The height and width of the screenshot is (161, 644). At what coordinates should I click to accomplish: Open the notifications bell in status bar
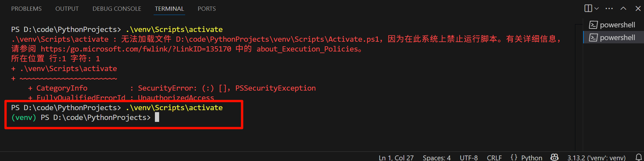click(638, 157)
